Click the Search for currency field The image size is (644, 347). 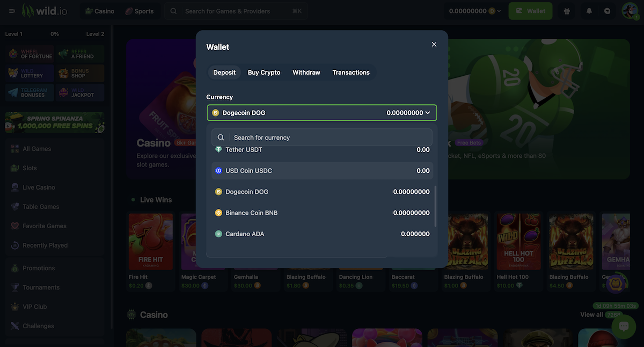pyautogui.click(x=321, y=138)
